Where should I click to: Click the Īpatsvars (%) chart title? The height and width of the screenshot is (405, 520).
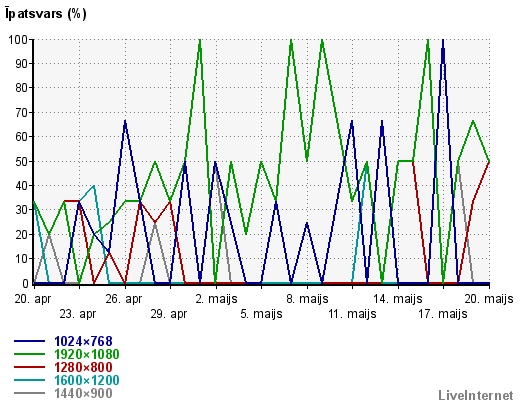coord(46,14)
